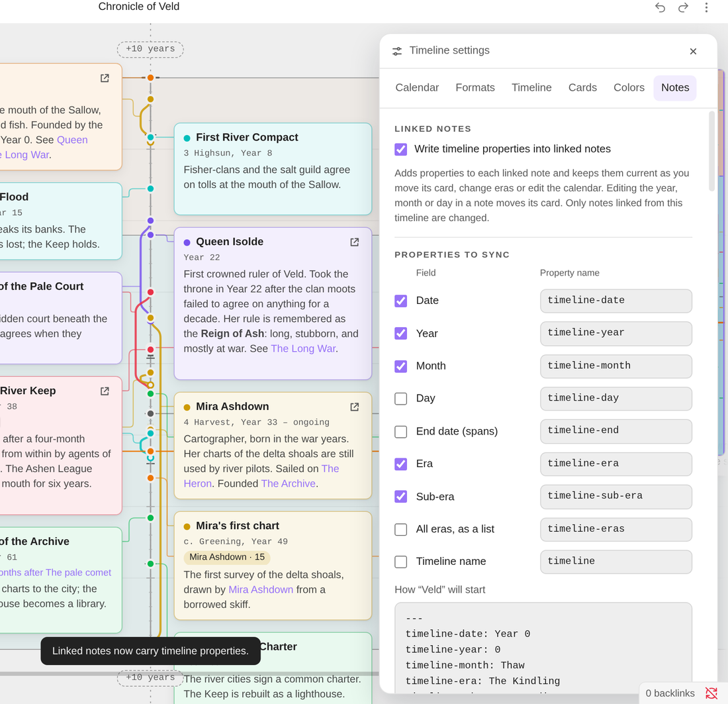Click the undo arrow icon
This screenshot has height=704, width=728.
tap(660, 7)
